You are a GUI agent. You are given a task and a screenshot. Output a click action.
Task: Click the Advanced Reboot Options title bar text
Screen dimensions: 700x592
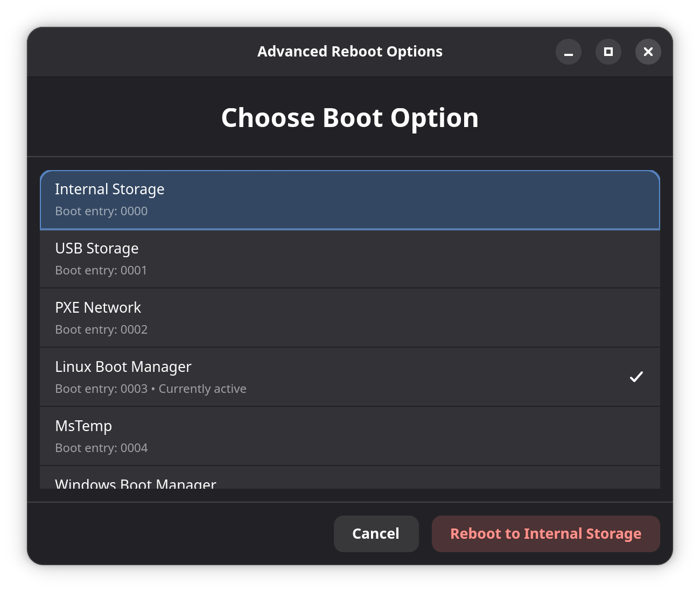349,52
